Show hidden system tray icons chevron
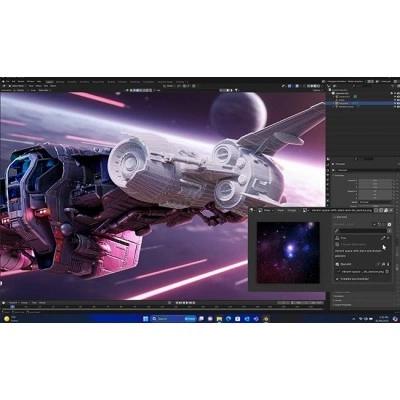 (354, 319)
